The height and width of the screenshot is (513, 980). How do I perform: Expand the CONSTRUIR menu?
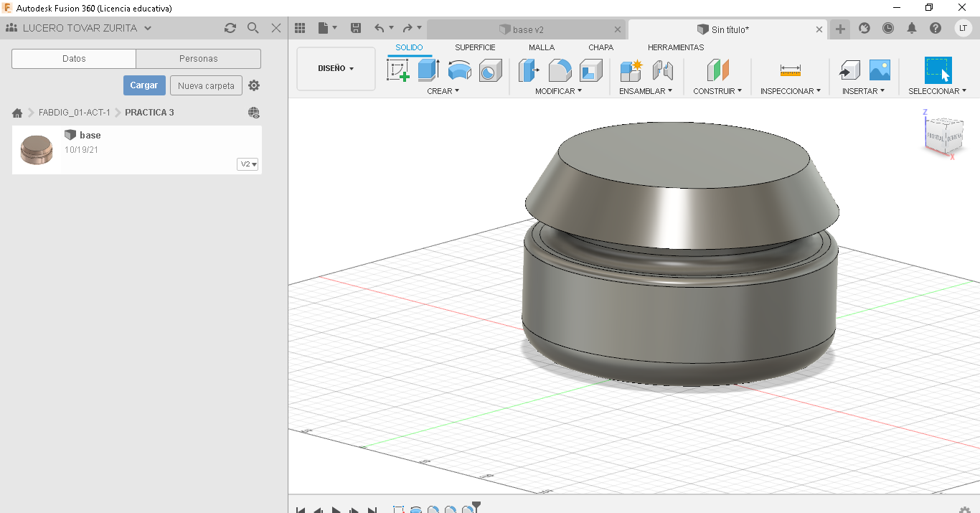point(717,91)
